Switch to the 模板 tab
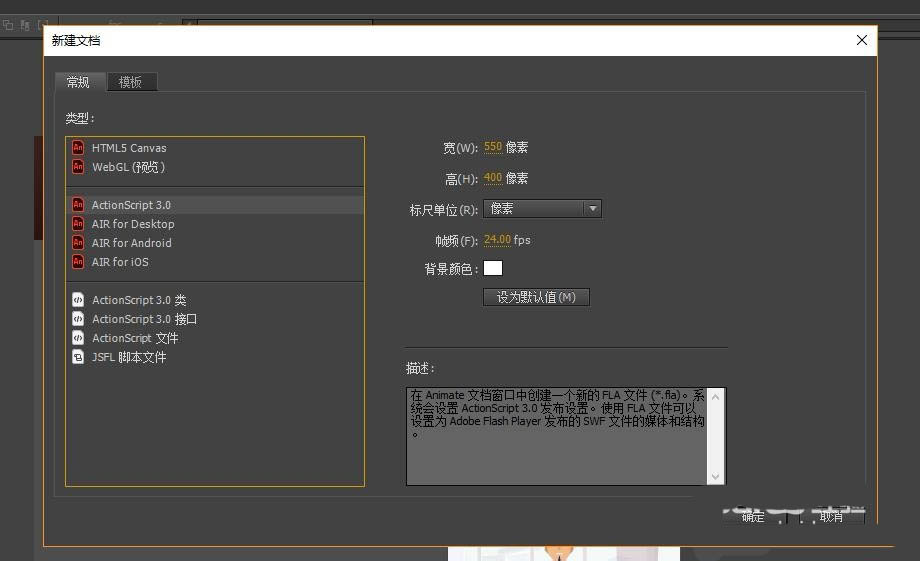The image size is (920, 561). pyautogui.click(x=131, y=82)
